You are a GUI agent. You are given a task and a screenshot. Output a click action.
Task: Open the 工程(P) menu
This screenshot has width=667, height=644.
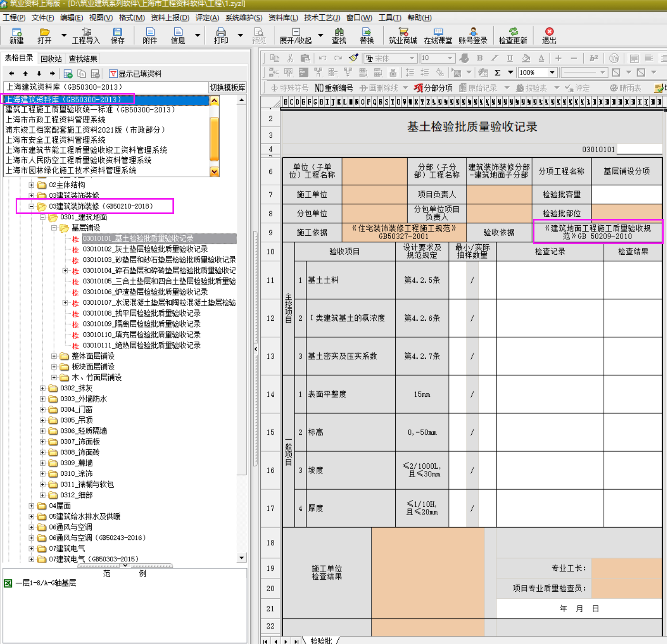pos(14,18)
